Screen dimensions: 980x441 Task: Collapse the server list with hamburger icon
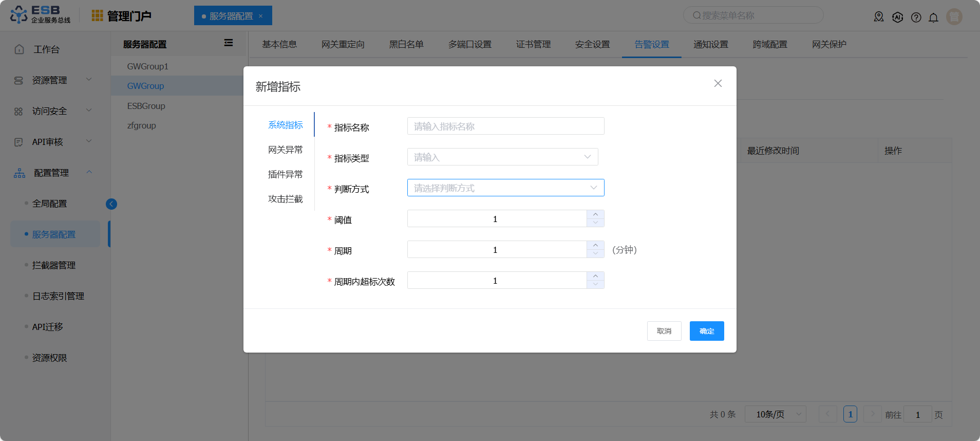pos(229,43)
